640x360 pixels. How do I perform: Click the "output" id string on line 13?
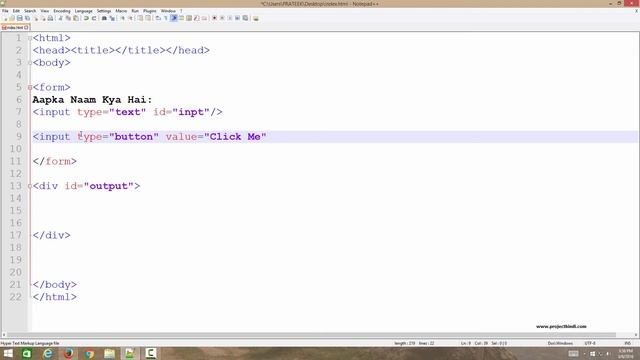(x=109, y=186)
